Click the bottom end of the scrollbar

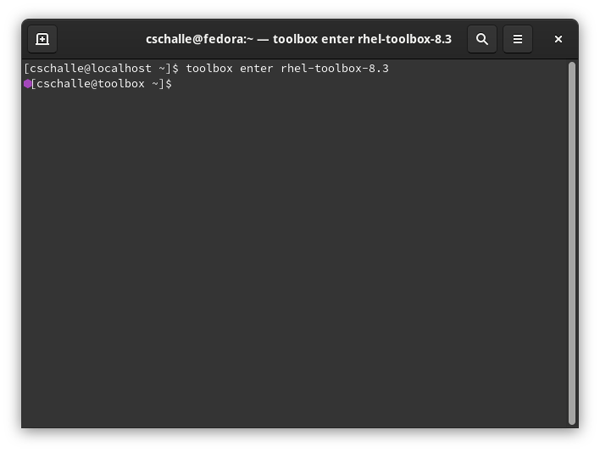pyautogui.click(x=571, y=420)
